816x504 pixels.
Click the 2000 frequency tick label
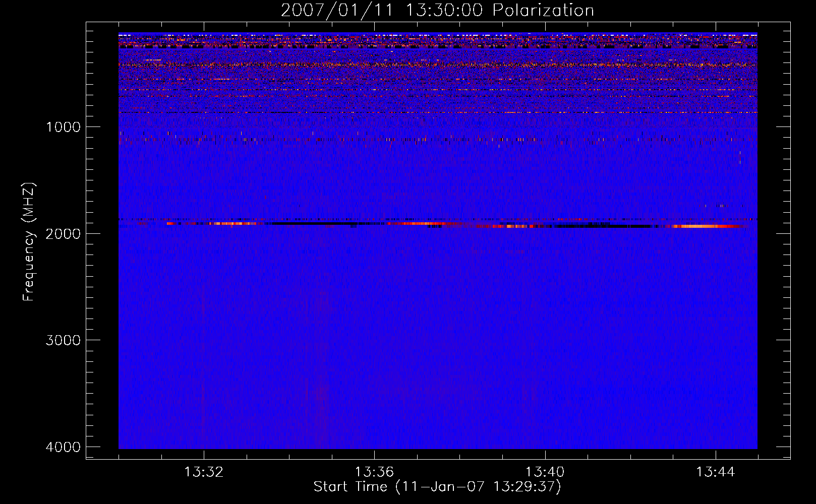coord(63,233)
